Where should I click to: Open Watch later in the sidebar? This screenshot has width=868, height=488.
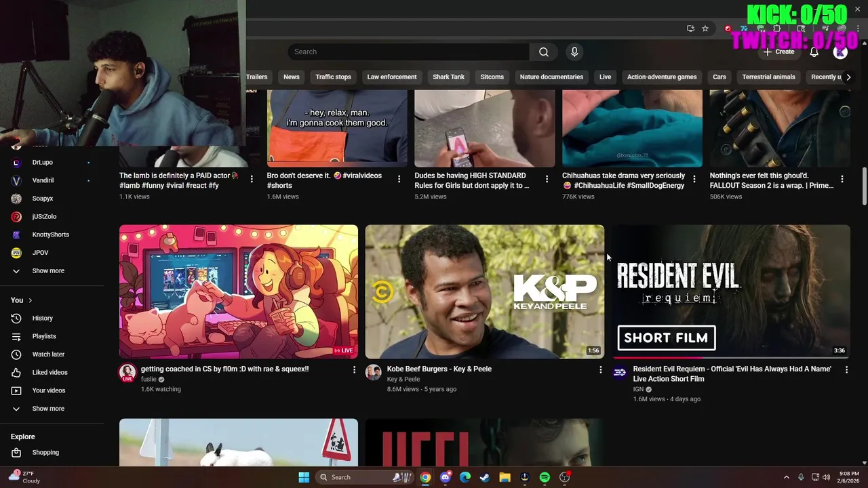[x=48, y=354]
